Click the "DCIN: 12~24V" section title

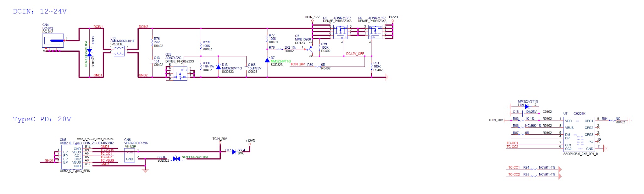pyautogui.click(x=40, y=12)
